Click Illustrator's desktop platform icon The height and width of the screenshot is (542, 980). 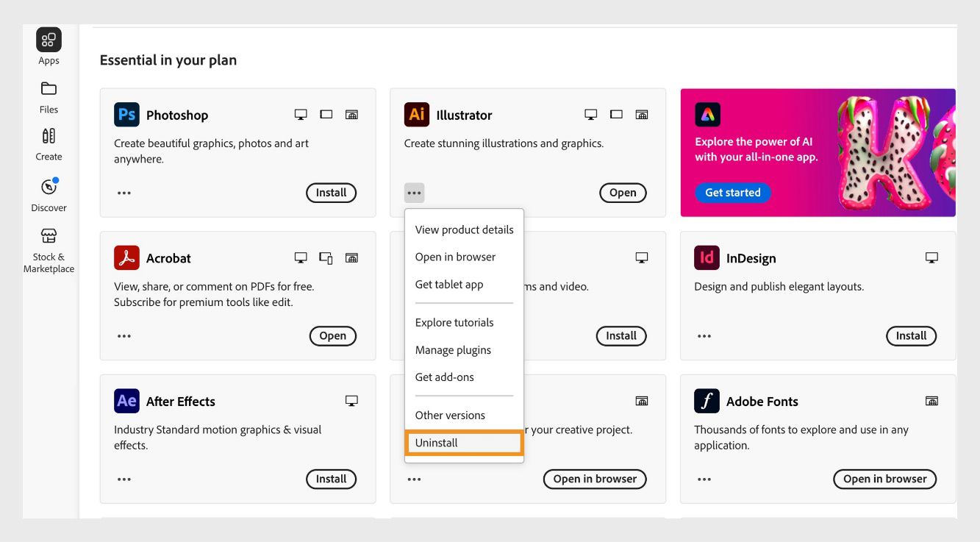(590, 115)
